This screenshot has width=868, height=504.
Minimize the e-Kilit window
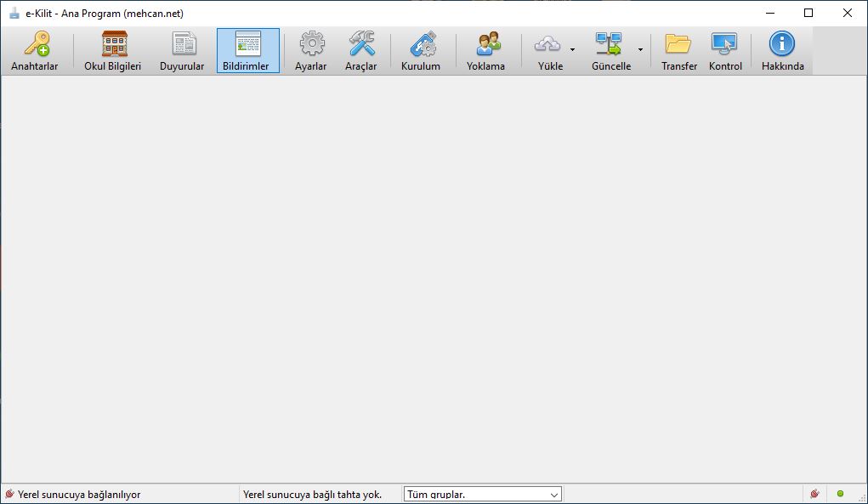tap(770, 13)
